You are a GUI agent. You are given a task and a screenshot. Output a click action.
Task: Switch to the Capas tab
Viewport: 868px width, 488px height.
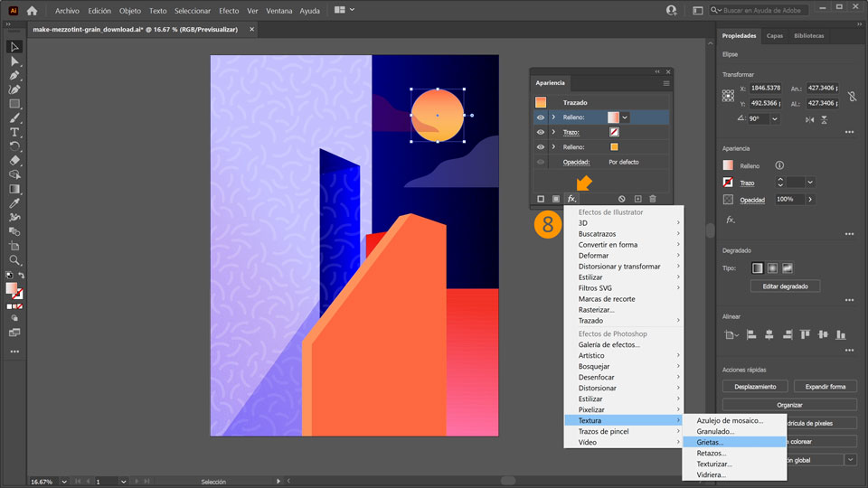(x=775, y=36)
